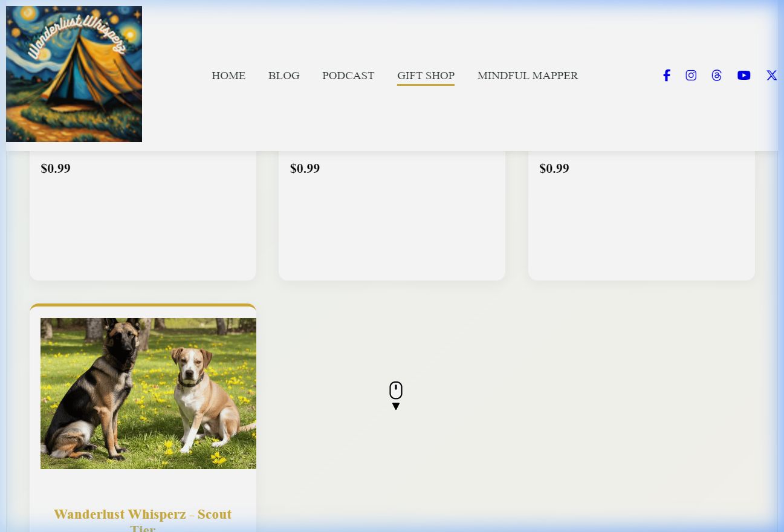Open Wanderlust Whisperz - Scout Tier title link

point(143,514)
